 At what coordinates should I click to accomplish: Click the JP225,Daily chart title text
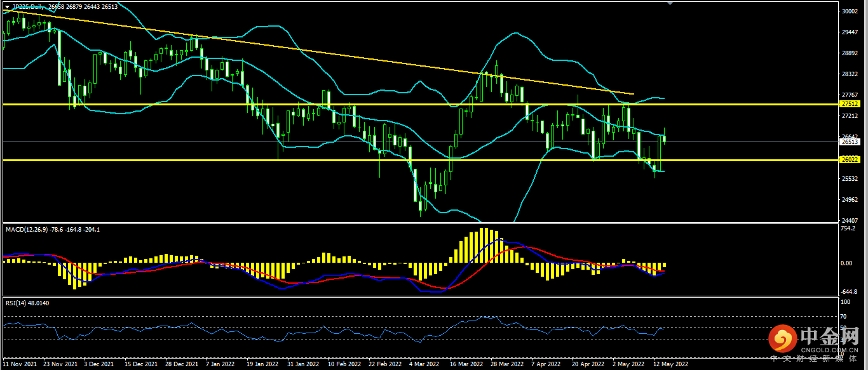[29, 7]
